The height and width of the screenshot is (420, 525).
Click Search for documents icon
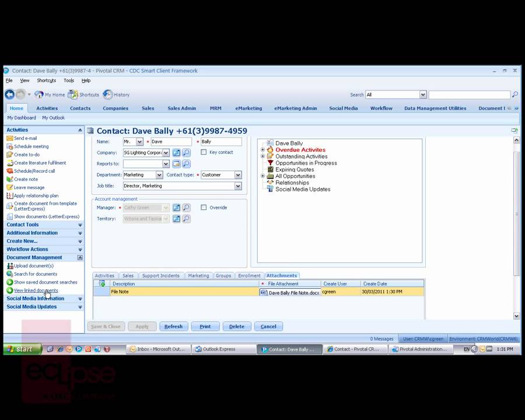click(10, 274)
